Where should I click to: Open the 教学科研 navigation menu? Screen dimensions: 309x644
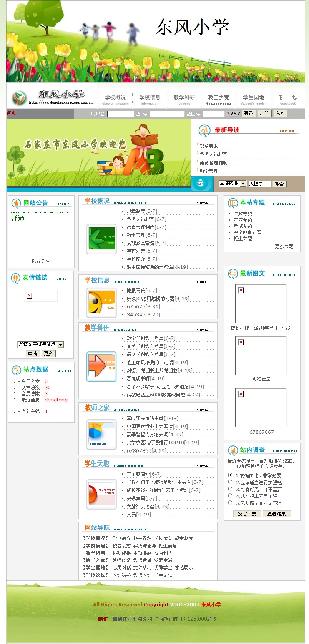tap(184, 99)
